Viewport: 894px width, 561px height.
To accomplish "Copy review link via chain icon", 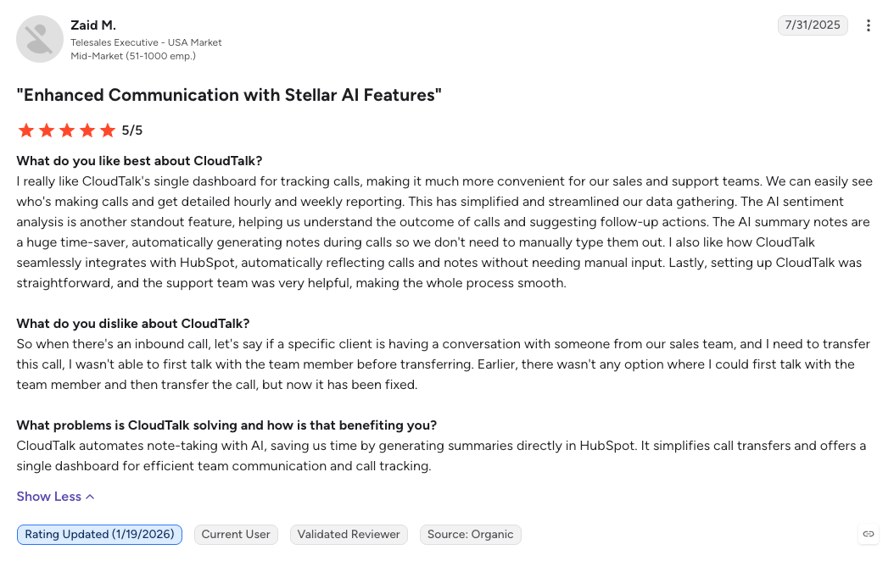I will pos(868,534).
